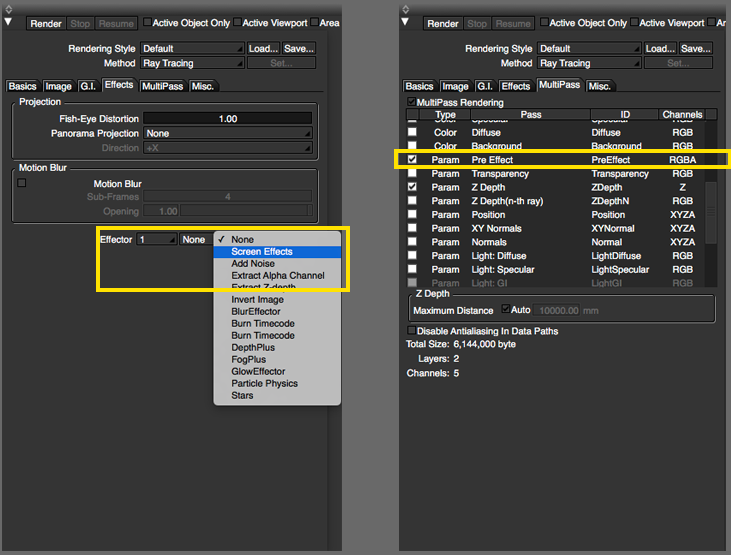Open Direction +X dropdown
The width and height of the screenshot is (731, 555).
point(228,148)
